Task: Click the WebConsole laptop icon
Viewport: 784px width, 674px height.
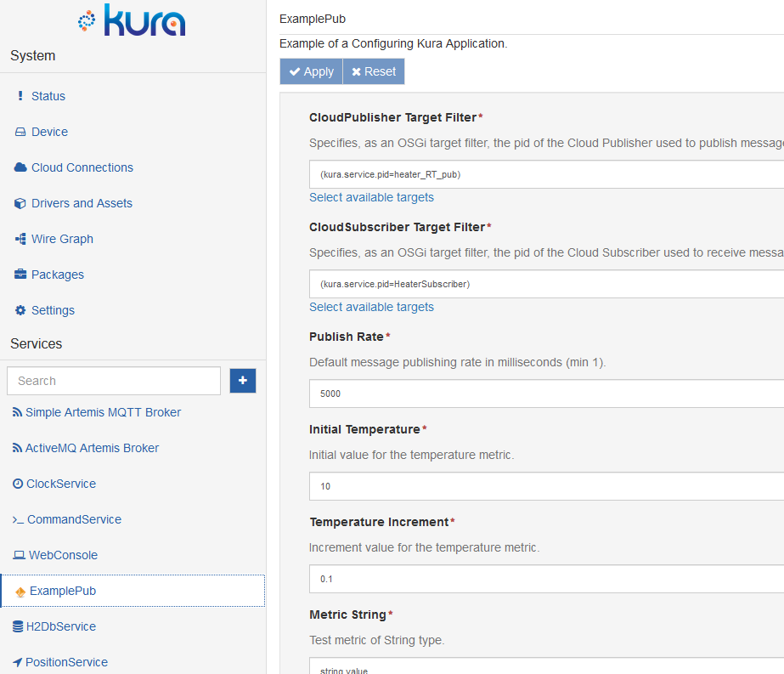Action: point(19,555)
